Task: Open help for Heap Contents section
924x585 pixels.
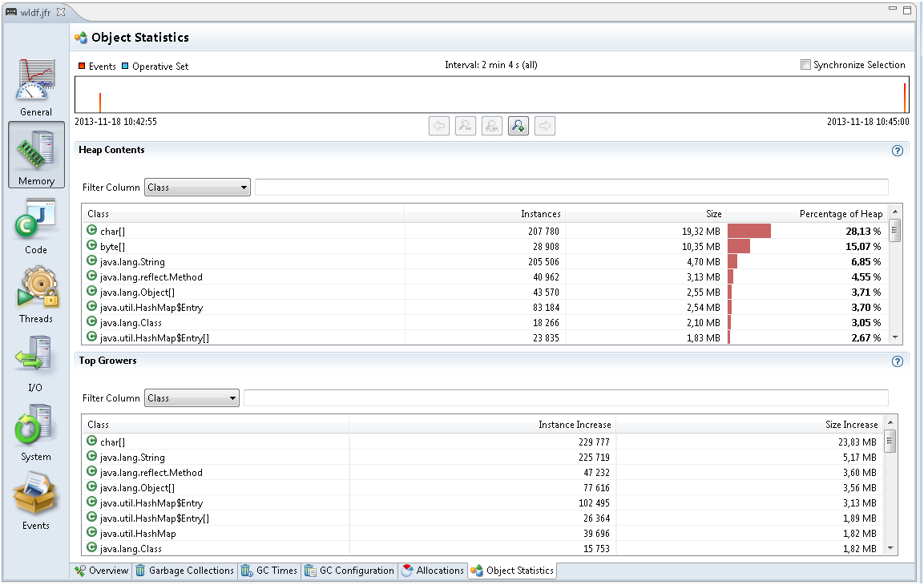Action: (x=897, y=151)
